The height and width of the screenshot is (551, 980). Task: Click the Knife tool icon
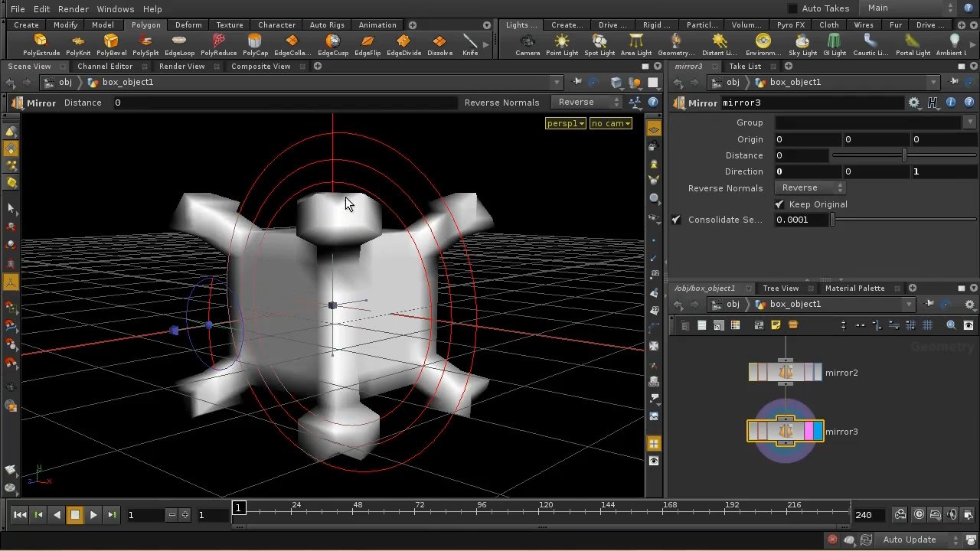click(470, 45)
